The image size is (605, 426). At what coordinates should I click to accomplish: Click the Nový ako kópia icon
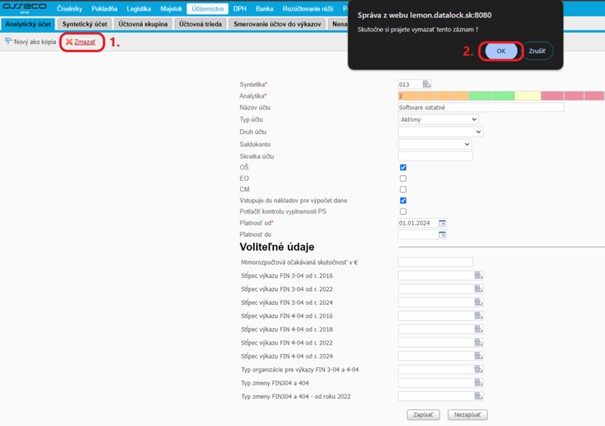(9, 42)
